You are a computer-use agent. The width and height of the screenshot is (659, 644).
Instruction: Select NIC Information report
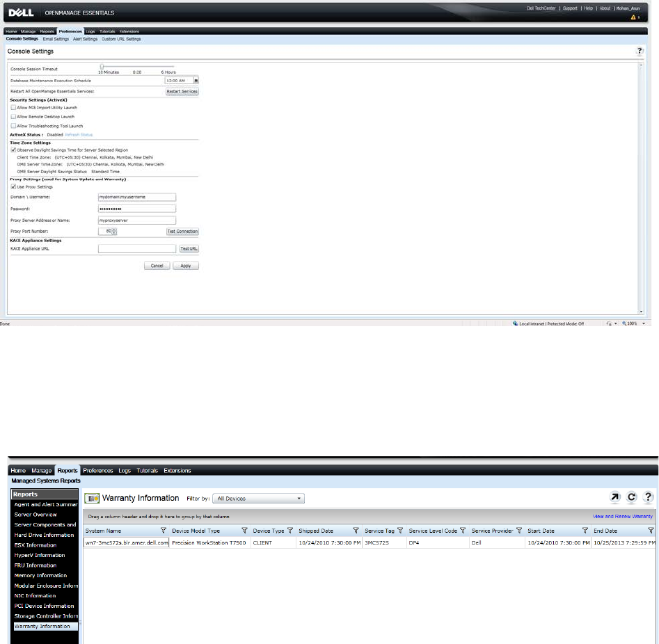[x=35, y=596]
